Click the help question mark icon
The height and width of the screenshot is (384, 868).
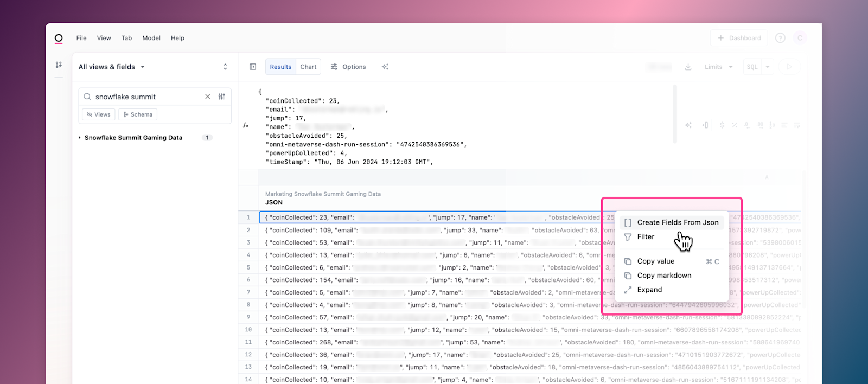coord(780,38)
